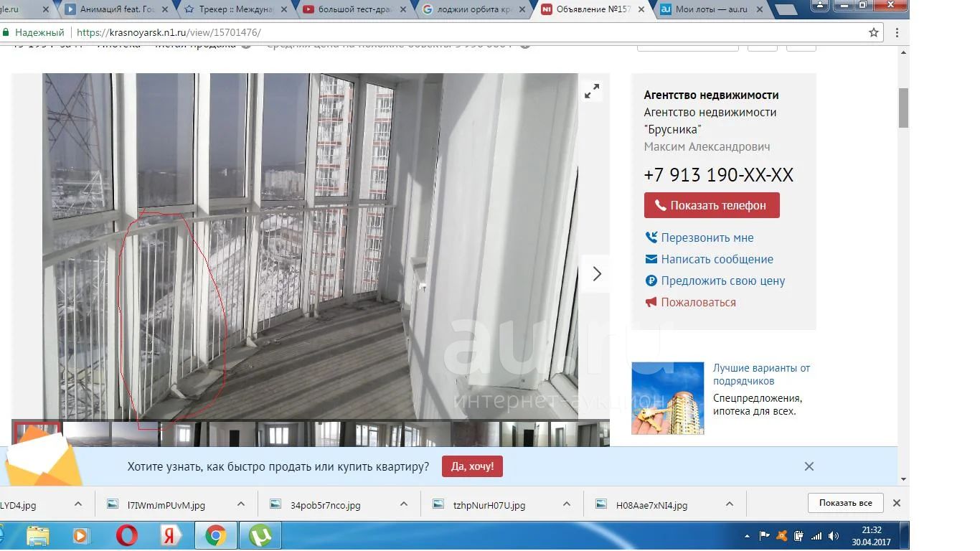
Task: Show hidden system tray icons
Action: [x=748, y=536]
